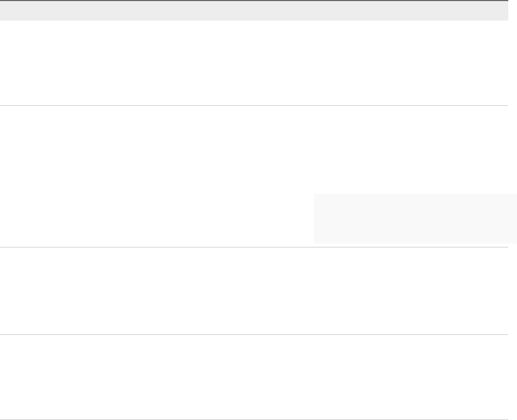Click the dark top border of the table
This screenshot has height=420, width=517.
tap(254, 1)
